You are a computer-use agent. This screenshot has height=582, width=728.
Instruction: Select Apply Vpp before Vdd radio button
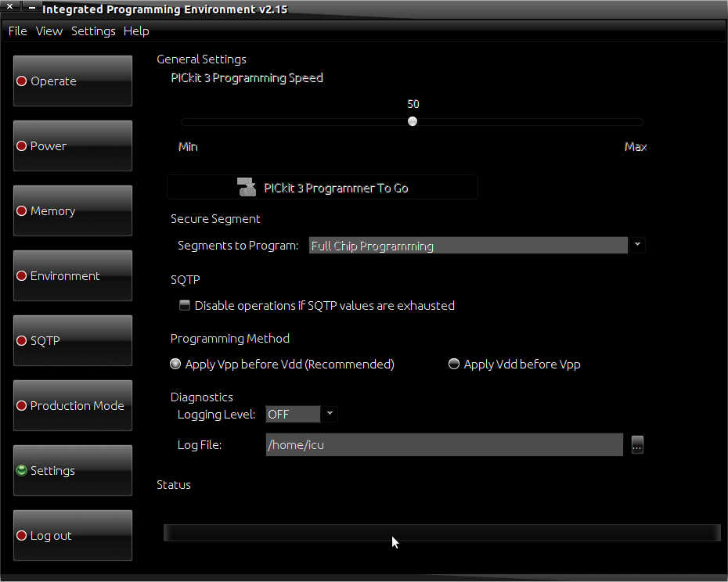175,364
